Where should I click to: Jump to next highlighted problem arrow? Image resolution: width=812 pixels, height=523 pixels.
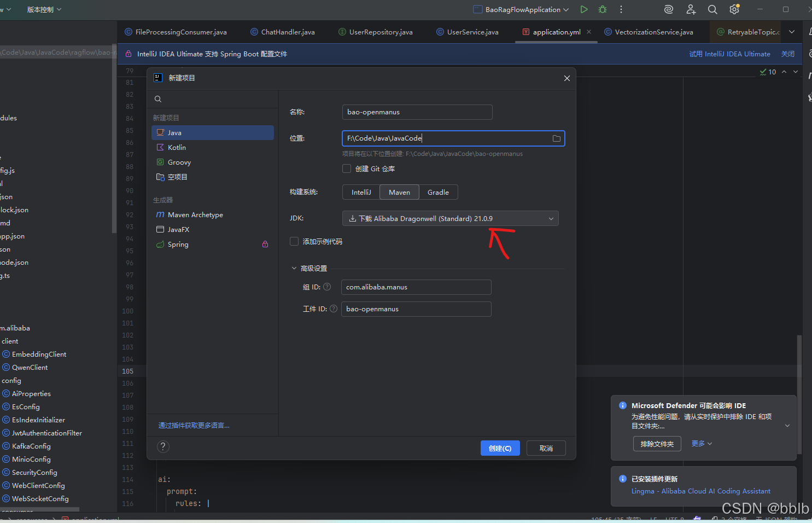click(x=796, y=72)
